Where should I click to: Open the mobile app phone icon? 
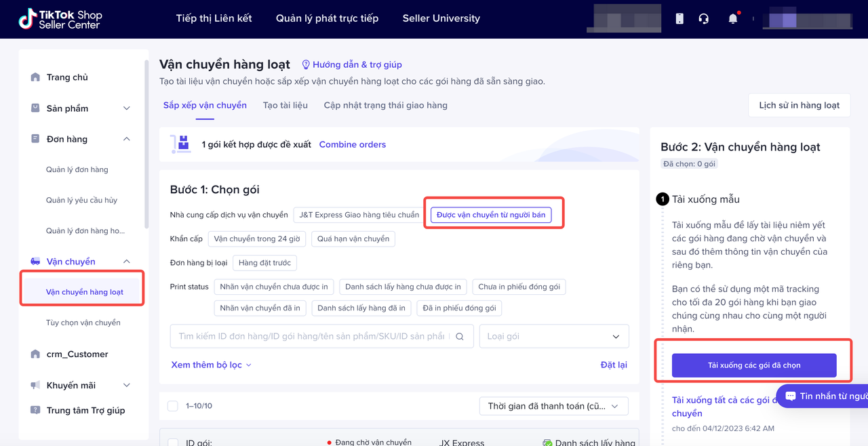[679, 19]
